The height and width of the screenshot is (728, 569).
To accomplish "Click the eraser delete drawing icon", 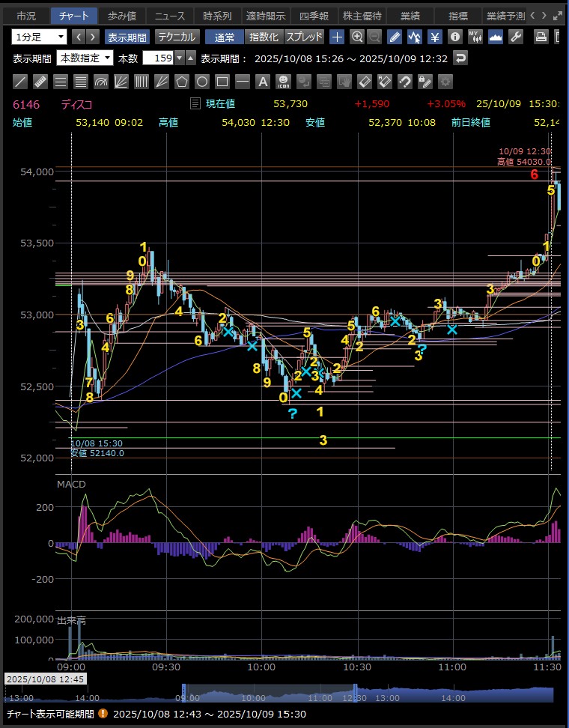I will coord(365,82).
